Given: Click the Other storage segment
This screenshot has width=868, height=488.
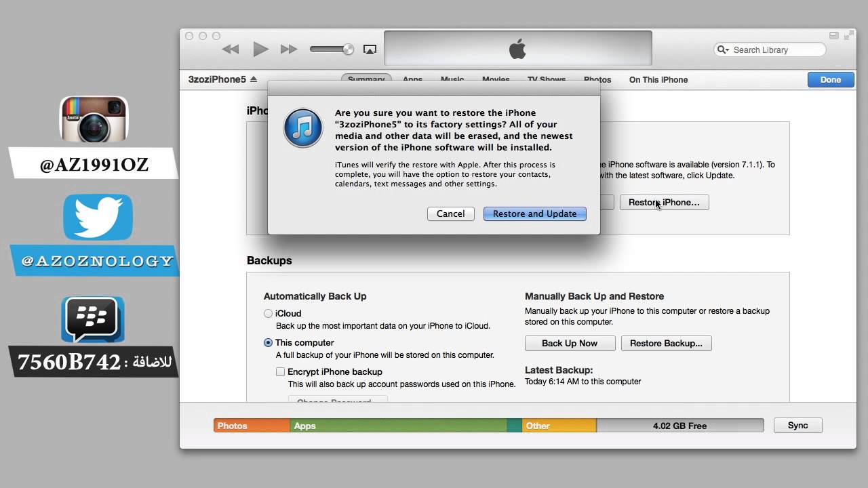Looking at the screenshot, I should [x=559, y=426].
